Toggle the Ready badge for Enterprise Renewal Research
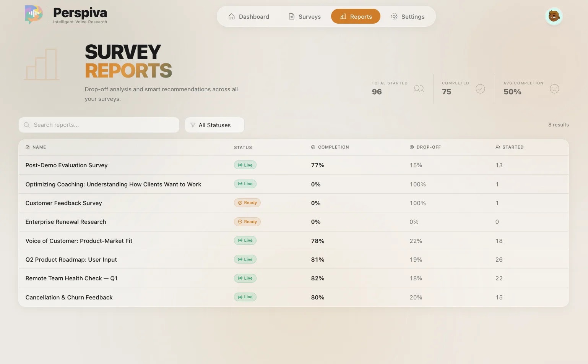Image resolution: width=588 pixels, height=364 pixels. [x=247, y=222]
